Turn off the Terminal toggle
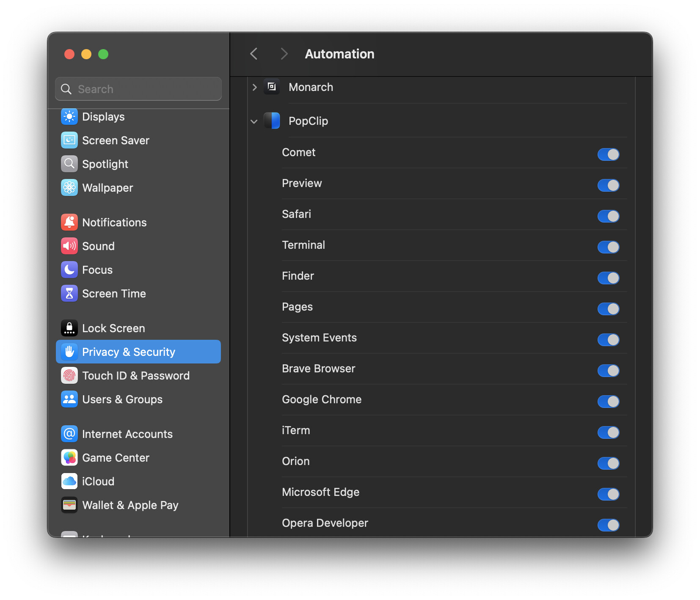Image resolution: width=700 pixels, height=600 pixels. (608, 247)
